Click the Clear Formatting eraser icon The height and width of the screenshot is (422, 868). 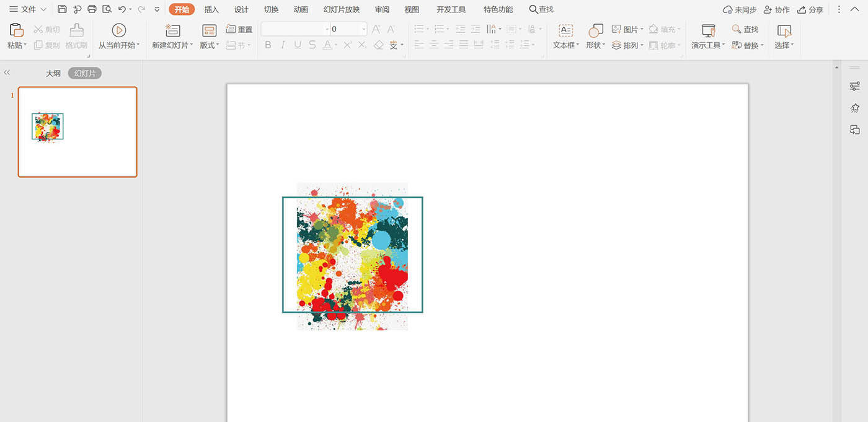[x=378, y=45]
